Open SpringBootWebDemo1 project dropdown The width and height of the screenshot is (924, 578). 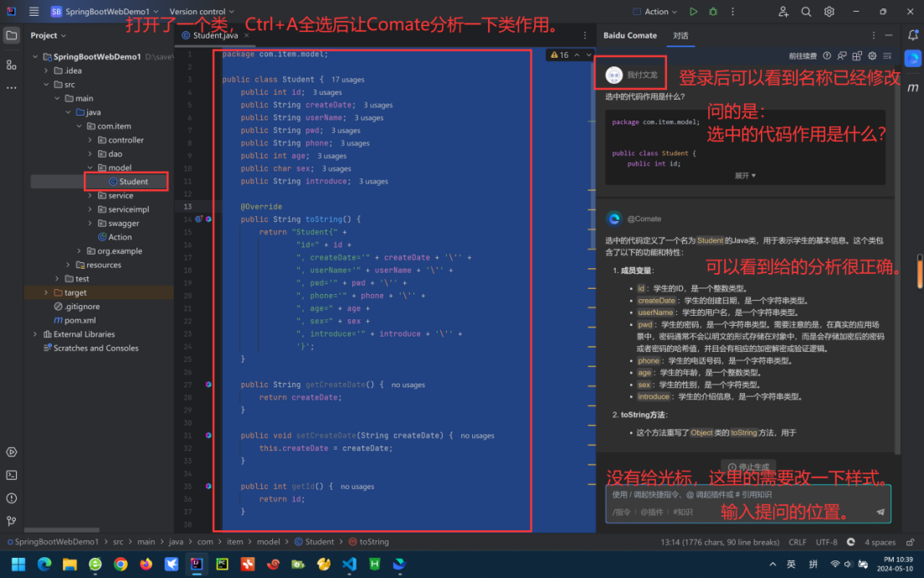[x=105, y=11]
